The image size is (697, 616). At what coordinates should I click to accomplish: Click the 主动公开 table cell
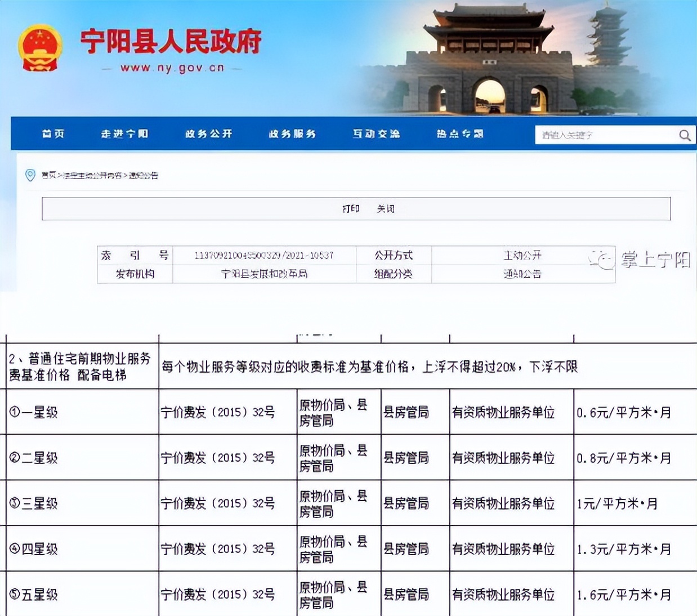524,255
